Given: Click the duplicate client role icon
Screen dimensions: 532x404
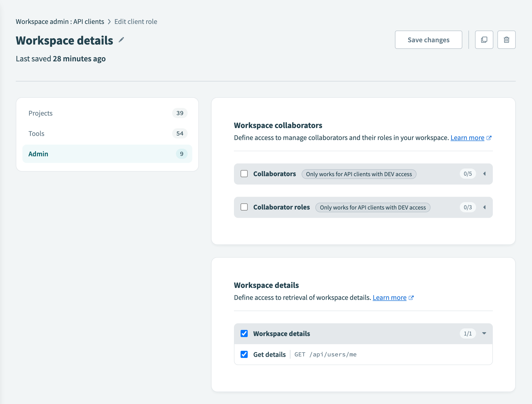Looking at the screenshot, I should click(x=484, y=40).
